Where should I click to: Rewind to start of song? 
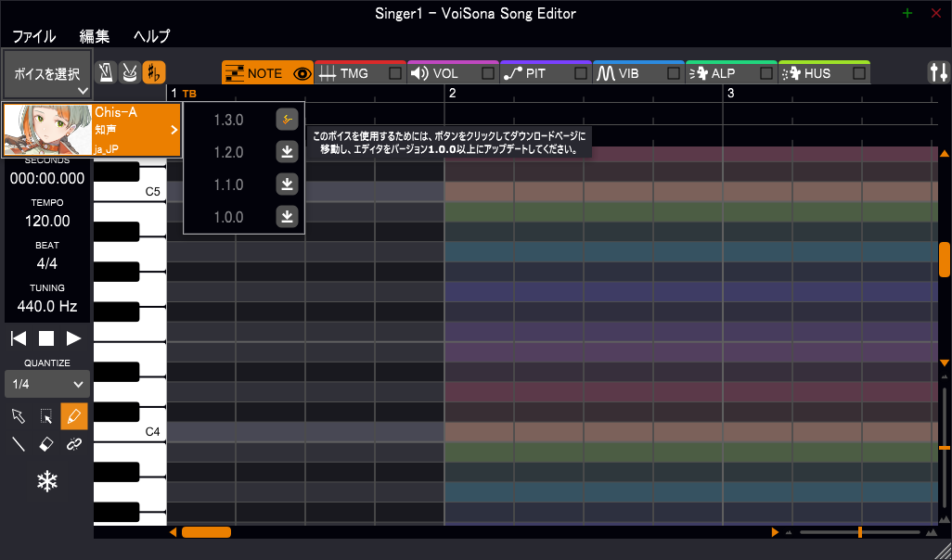click(x=19, y=338)
